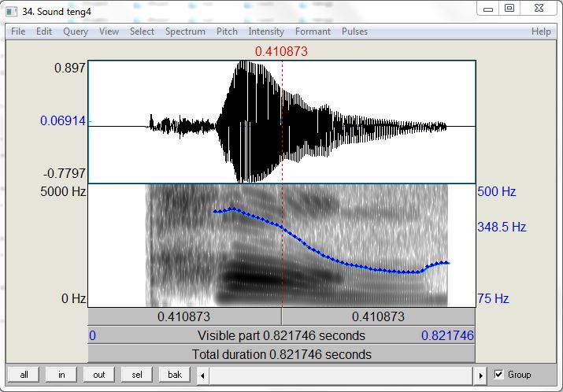The height and width of the screenshot is (392, 563).
Task: Maximize the Sound teng4 window
Action: 509,9
